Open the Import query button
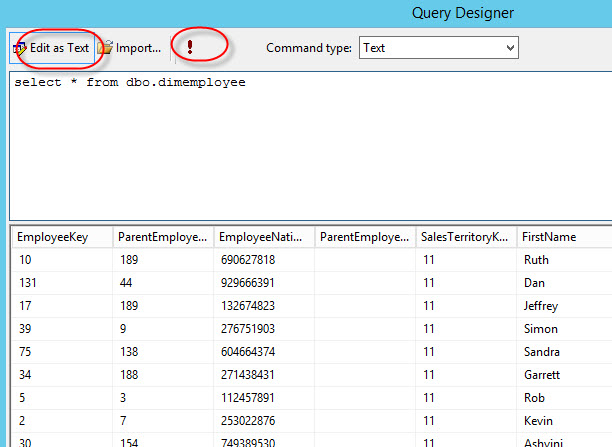Image resolution: width=612 pixels, height=447 pixels. (x=130, y=47)
